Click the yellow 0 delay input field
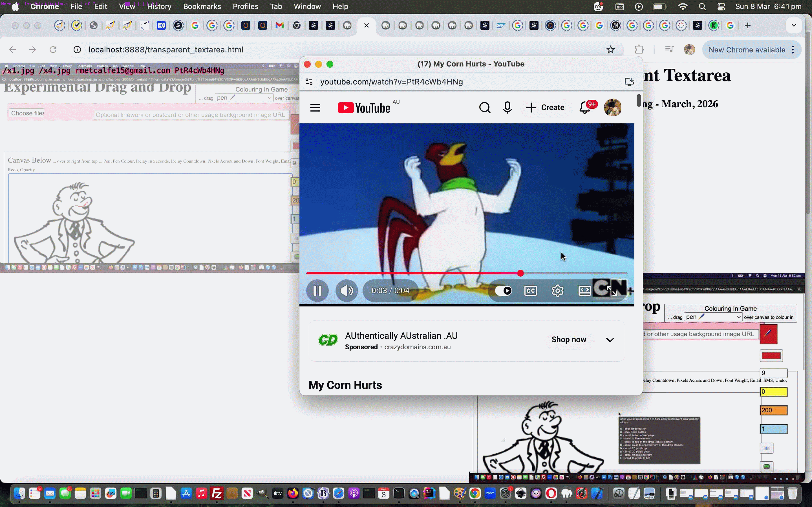Screen dimensions: 812x507 coord(773,392)
